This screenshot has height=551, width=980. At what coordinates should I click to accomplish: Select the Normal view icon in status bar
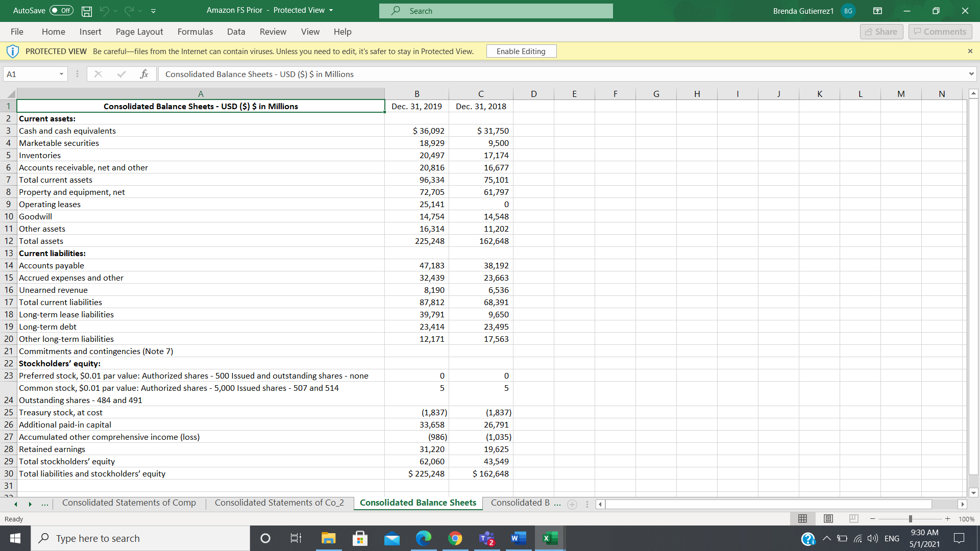[x=802, y=518]
